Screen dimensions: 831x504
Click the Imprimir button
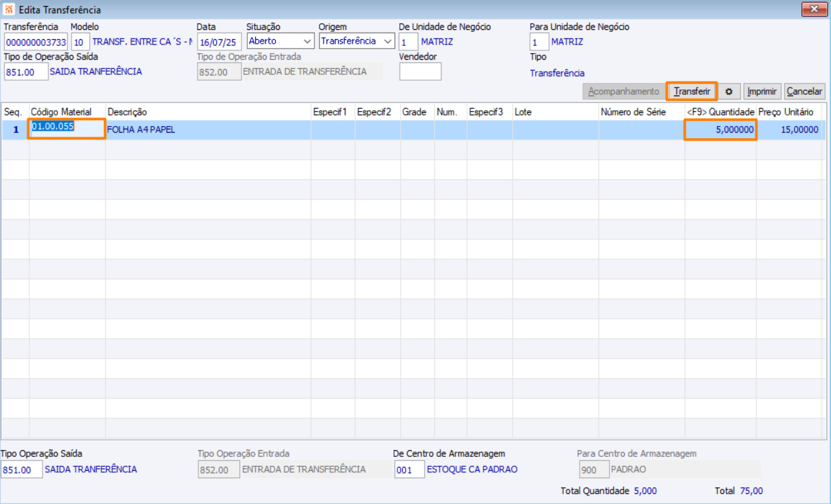(x=761, y=92)
